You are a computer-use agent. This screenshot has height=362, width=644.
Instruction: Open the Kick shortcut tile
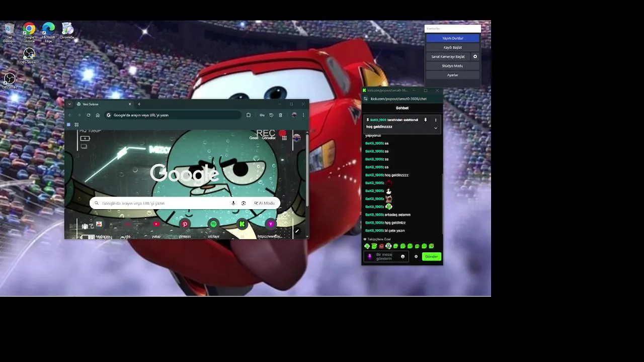coord(242,228)
